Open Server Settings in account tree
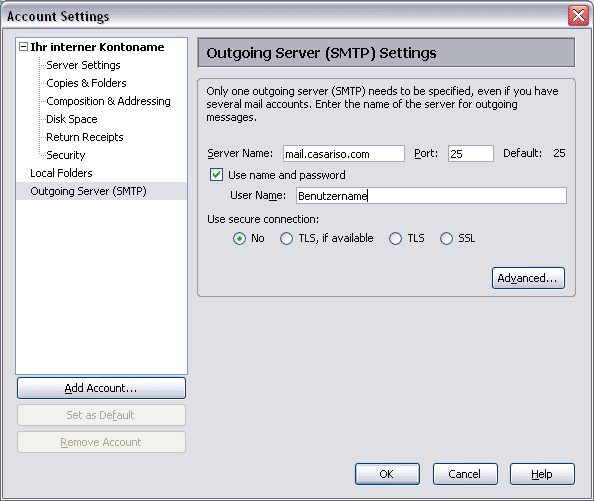The image size is (594, 501). point(83,65)
